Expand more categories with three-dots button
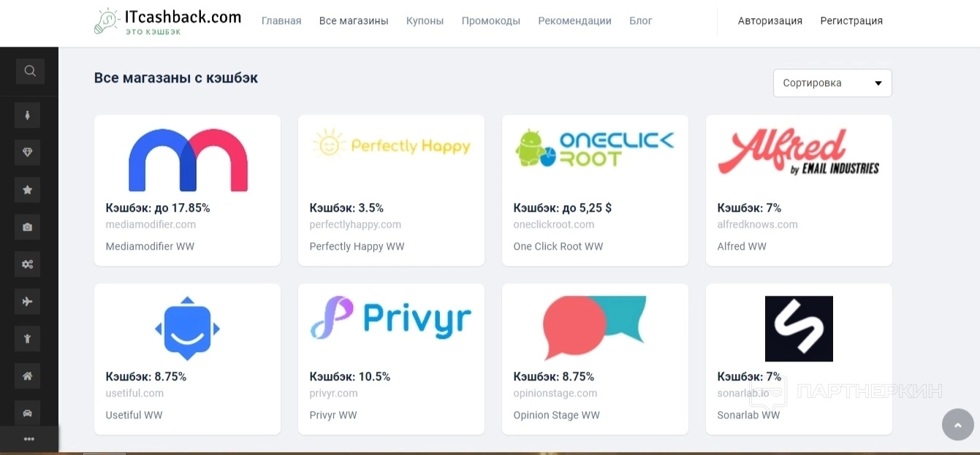 point(29,439)
